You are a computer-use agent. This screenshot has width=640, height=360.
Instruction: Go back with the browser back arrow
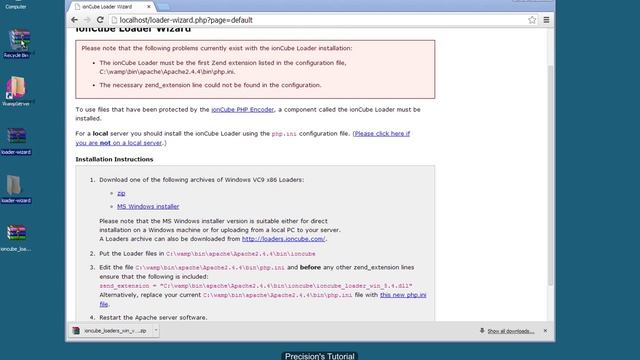pyautogui.click(x=74, y=20)
